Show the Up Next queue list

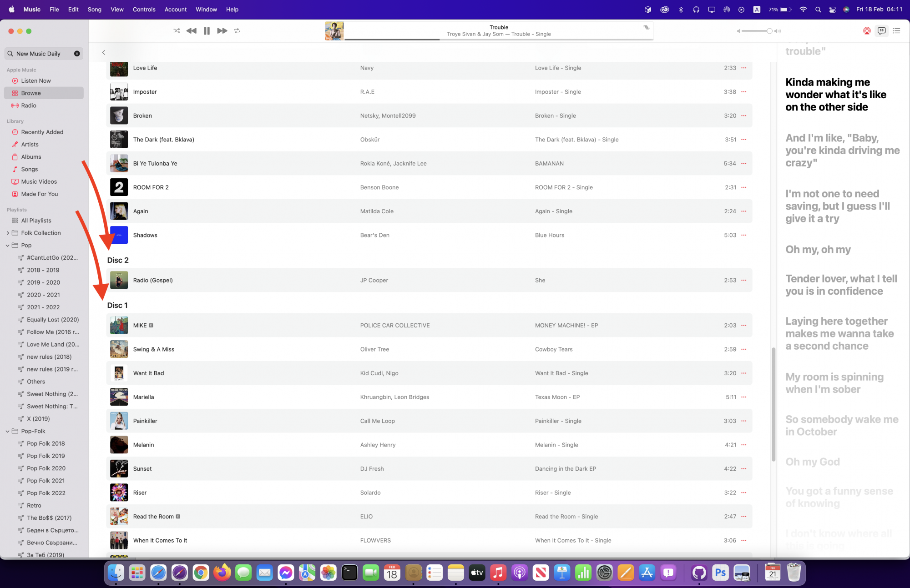pos(896,31)
